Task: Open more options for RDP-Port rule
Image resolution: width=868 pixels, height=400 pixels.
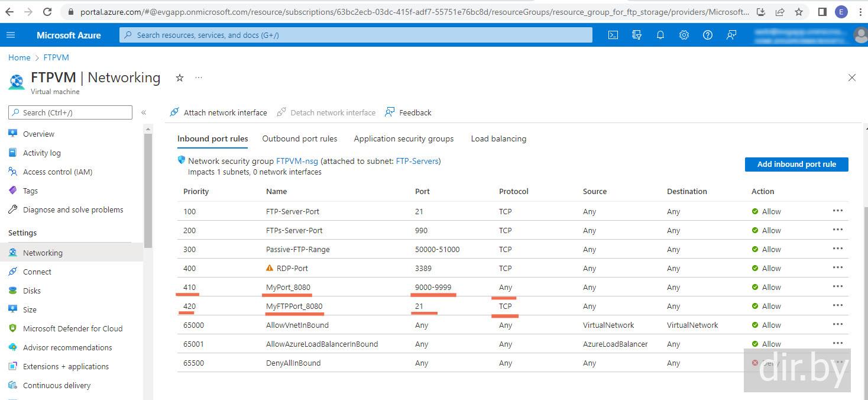Action: [837, 267]
